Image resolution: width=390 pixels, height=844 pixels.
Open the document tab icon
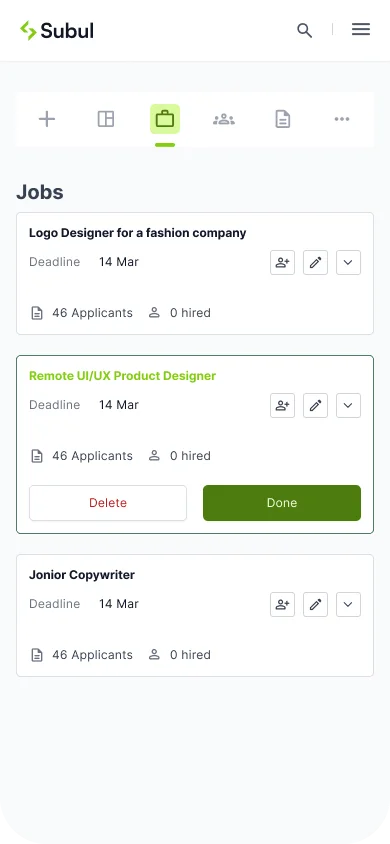283,119
